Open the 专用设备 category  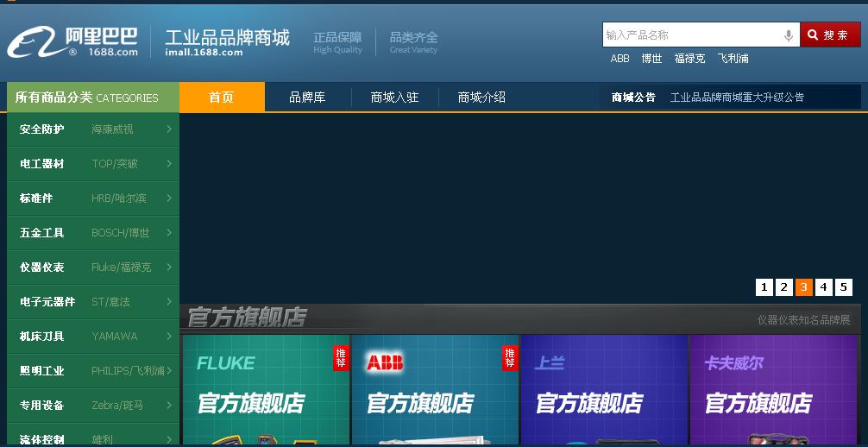41,405
